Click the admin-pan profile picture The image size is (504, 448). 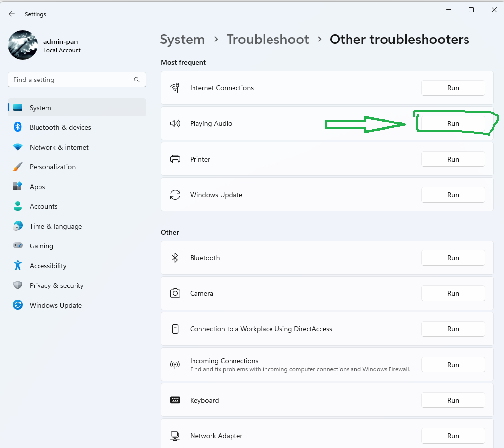(x=23, y=45)
